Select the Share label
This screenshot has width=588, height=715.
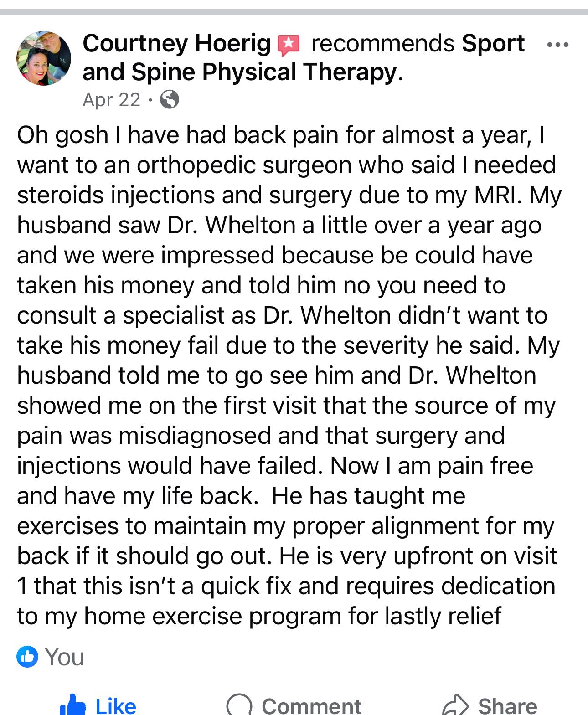(507, 706)
